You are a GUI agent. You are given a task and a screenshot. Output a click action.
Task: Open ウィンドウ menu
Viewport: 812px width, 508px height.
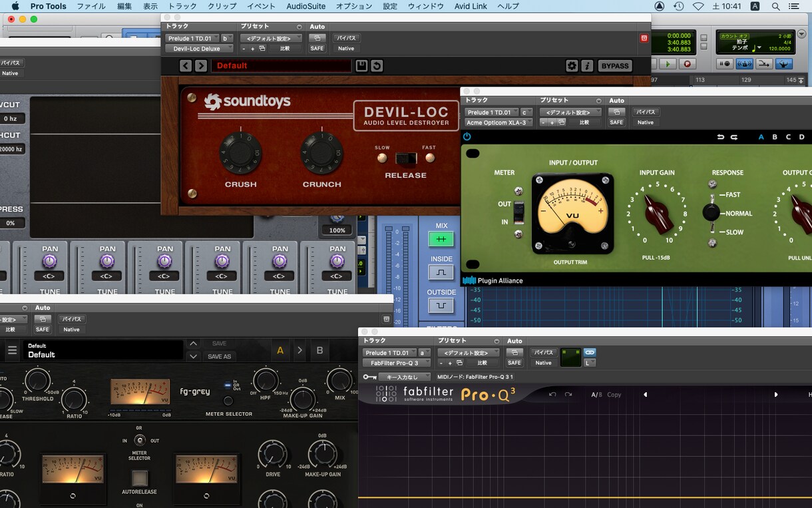425,6
